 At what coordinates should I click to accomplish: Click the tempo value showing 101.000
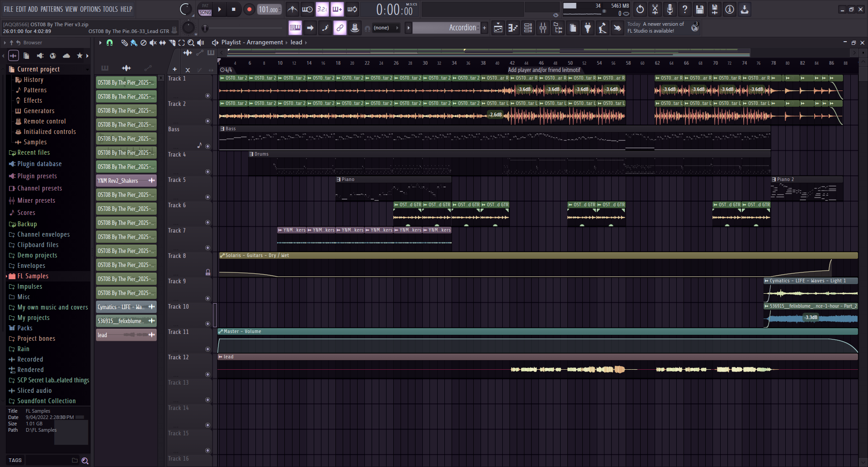[269, 9]
